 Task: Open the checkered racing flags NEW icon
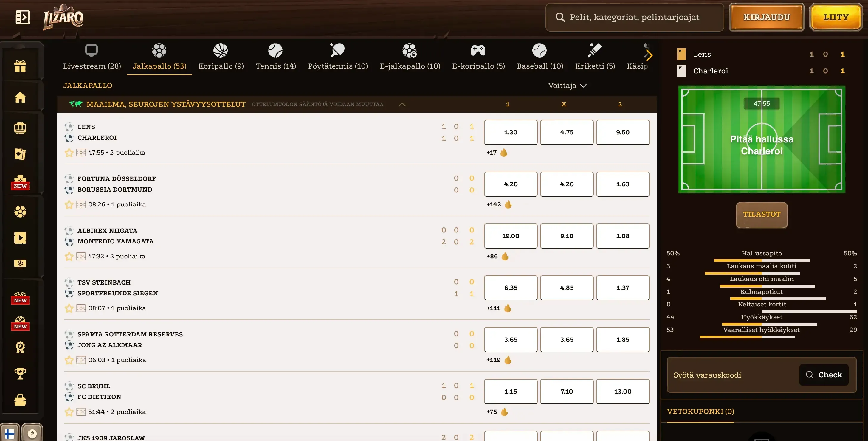(x=20, y=298)
